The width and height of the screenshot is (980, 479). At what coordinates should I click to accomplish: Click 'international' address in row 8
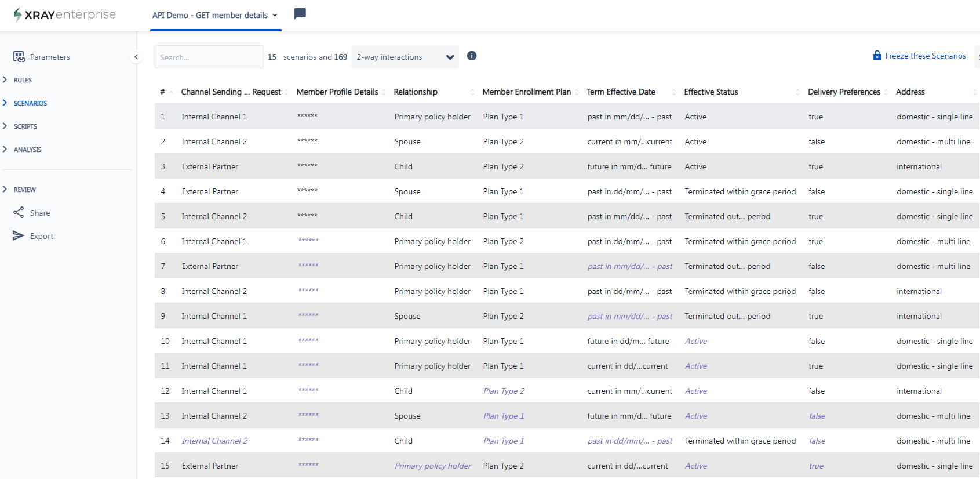coord(919,291)
